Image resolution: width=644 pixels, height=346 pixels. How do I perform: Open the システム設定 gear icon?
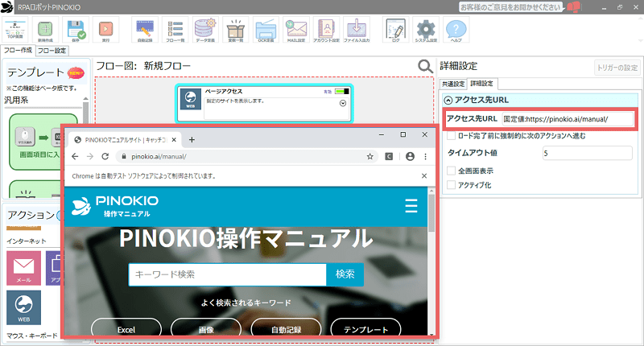click(426, 30)
